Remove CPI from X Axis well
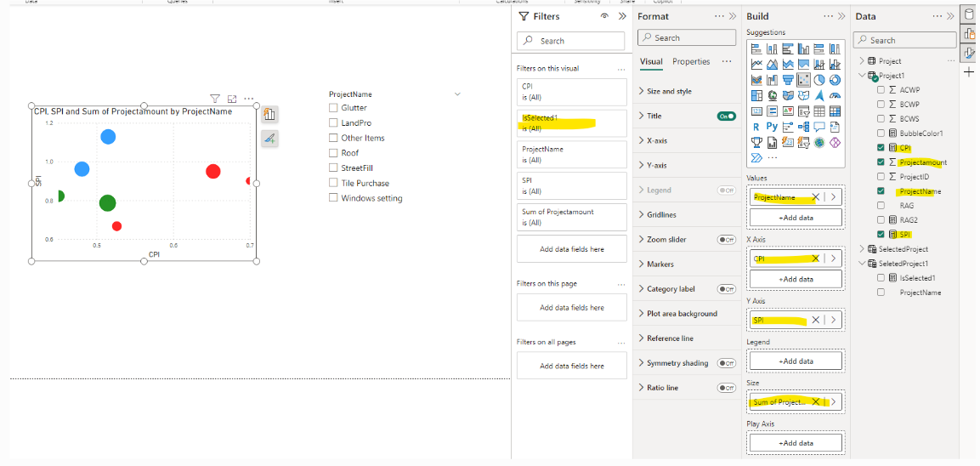The height and width of the screenshot is (466, 980). click(x=815, y=259)
